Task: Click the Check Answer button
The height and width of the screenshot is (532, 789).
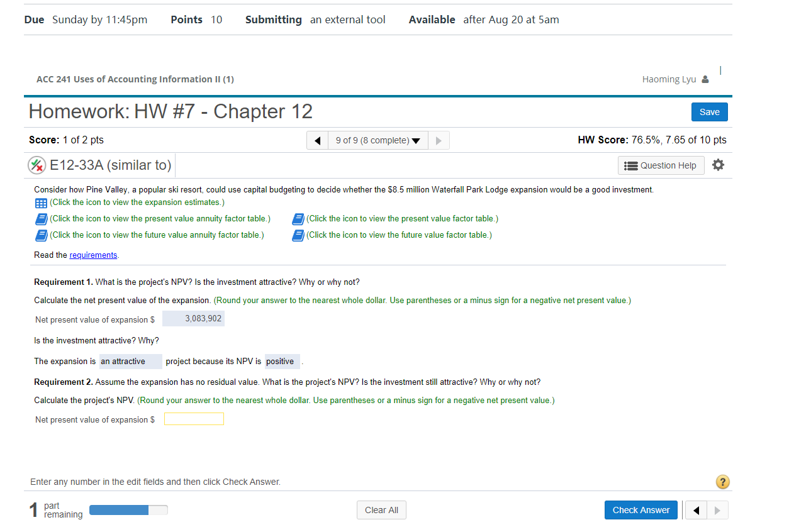Action: click(641, 510)
